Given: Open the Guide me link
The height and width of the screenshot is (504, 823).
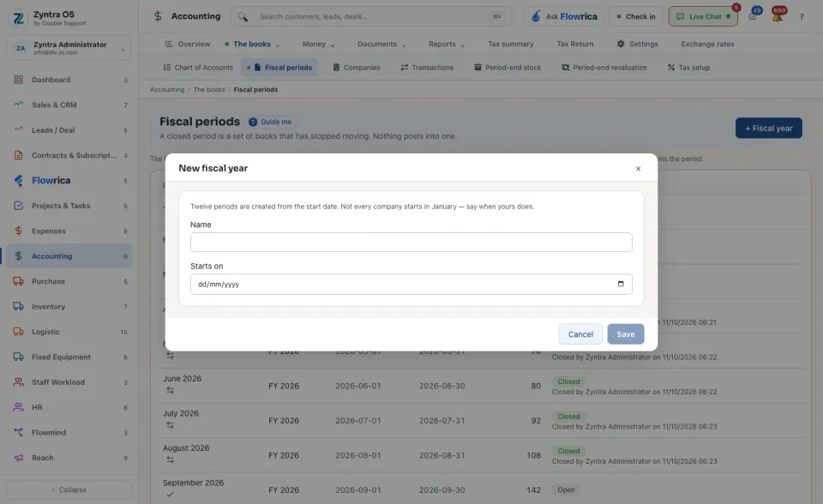Looking at the screenshot, I should pos(270,122).
